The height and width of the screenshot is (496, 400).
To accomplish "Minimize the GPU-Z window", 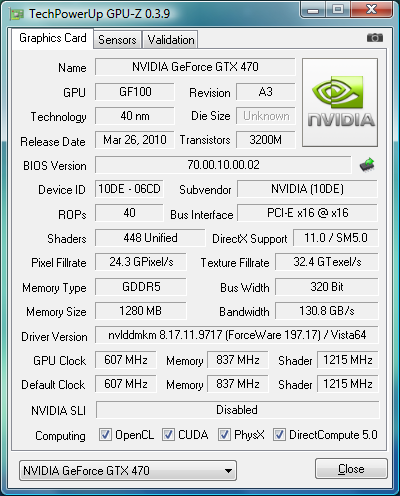I will pos(313,10).
